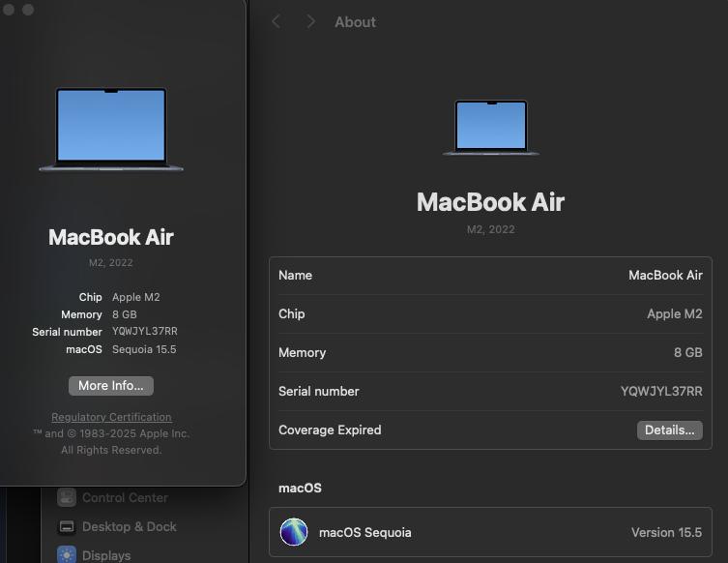Viewport: 728px width, 563px height.
Task: Go forward with the right chevron
Action: coord(310,21)
